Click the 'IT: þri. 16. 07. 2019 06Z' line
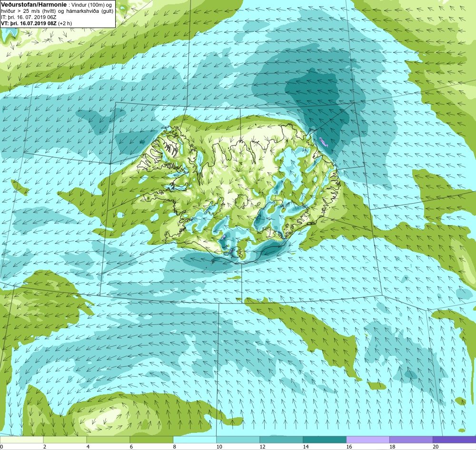 pyautogui.click(x=29, y=17)
